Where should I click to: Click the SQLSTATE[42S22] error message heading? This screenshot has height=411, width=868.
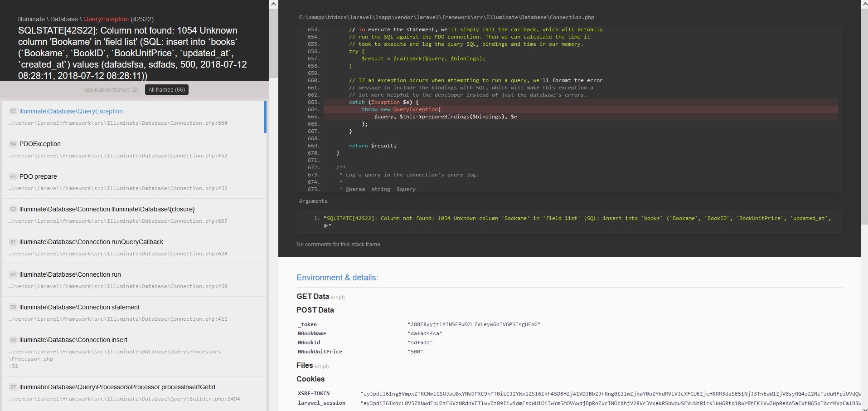click(132, 53)
